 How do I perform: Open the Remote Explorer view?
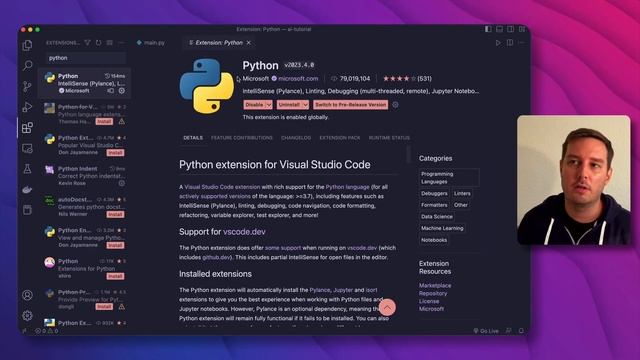[27, 149]
